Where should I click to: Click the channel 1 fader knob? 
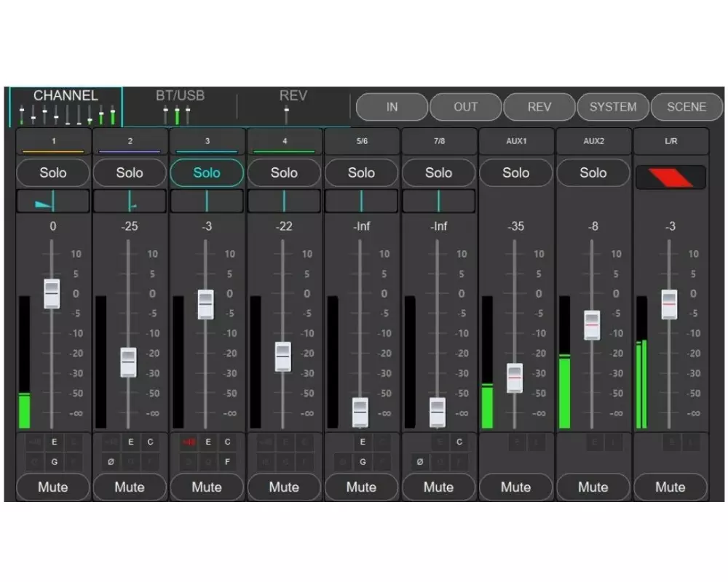tap(52, 294)
